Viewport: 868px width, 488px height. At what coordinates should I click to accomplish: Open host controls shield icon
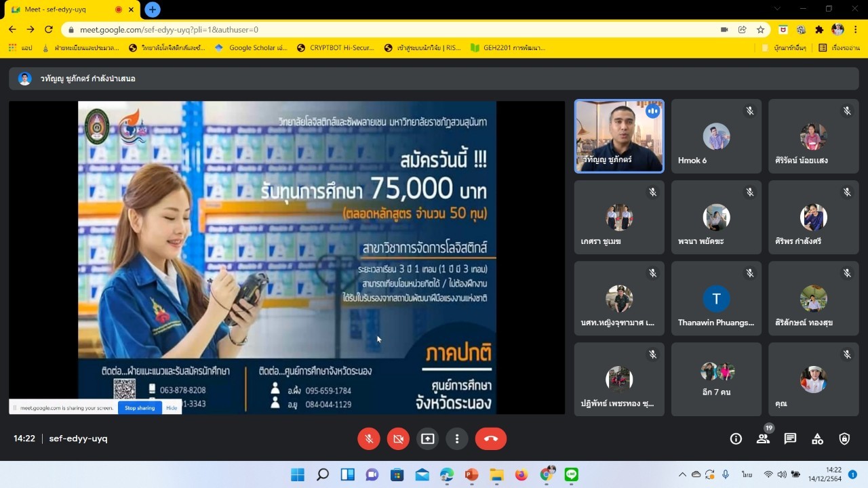(x=844, y=439)
